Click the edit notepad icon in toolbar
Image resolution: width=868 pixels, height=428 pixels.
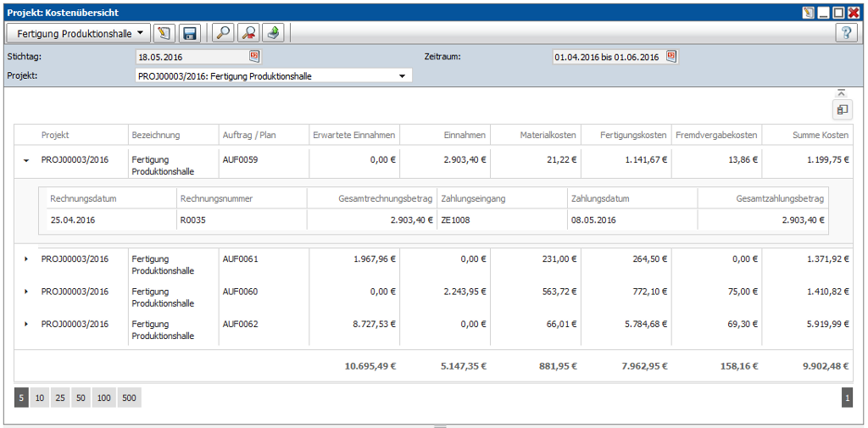(x=164, y=33)
